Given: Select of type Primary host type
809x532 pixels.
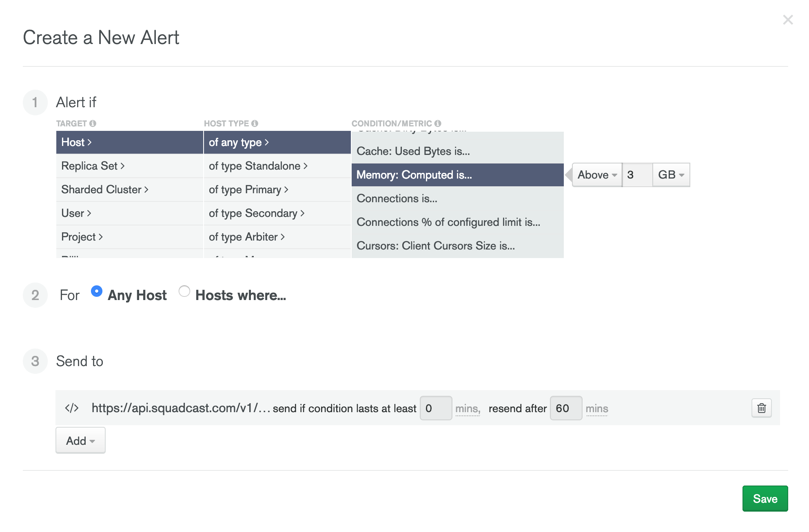Looking at the screenshot, I should tap(248, 190).
